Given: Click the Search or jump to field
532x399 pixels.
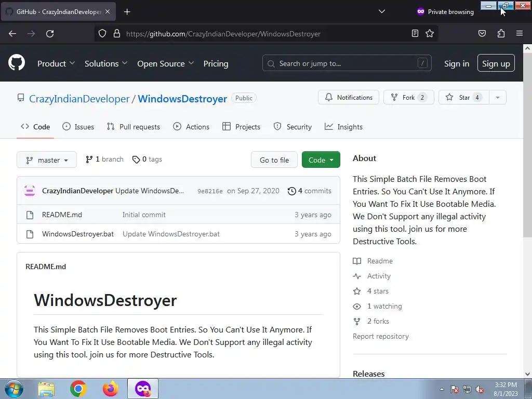Looking at the screenshot, I should pos(347,63).
